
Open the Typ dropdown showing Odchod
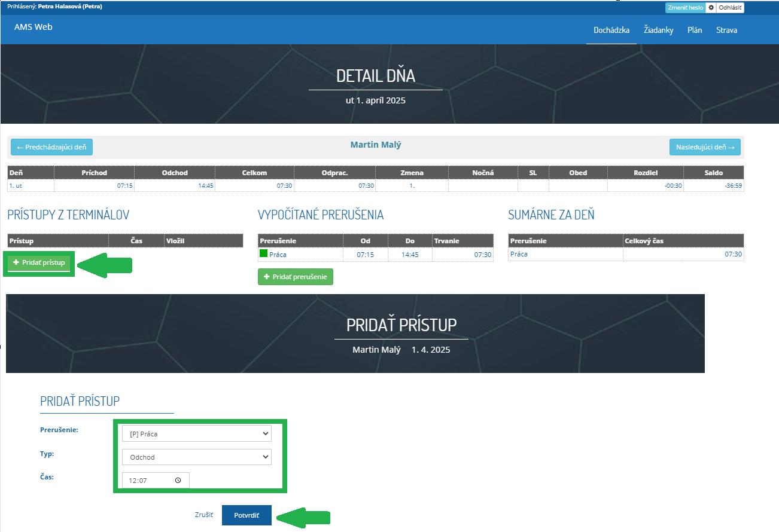(196, 457)
